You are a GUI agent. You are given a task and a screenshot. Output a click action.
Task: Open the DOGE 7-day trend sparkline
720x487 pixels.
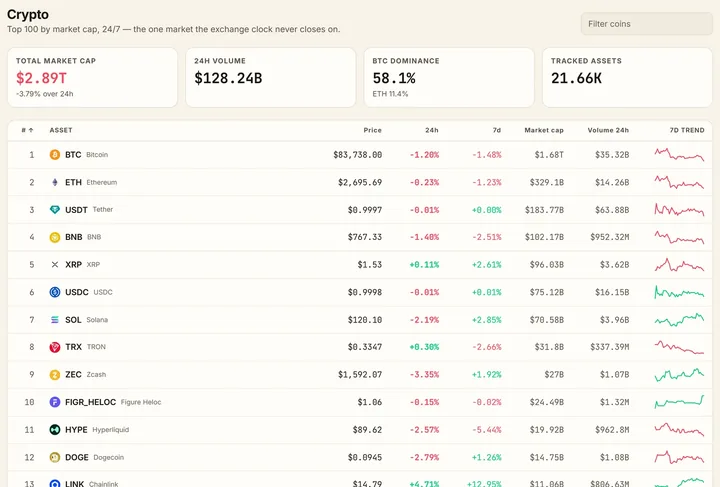(679, 457)
